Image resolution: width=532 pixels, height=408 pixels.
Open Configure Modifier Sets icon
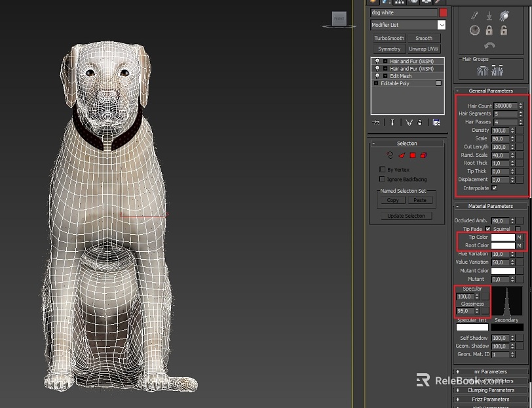(x=436, y=123)
